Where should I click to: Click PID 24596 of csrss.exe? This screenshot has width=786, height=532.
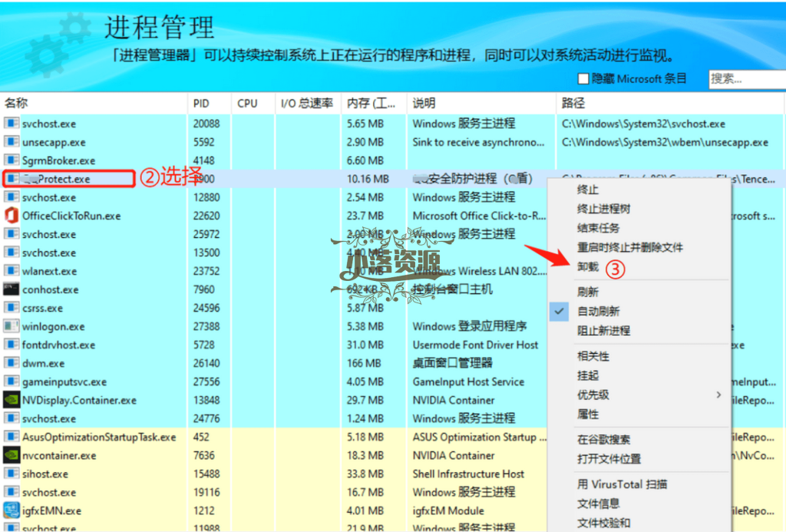[206, 308]
